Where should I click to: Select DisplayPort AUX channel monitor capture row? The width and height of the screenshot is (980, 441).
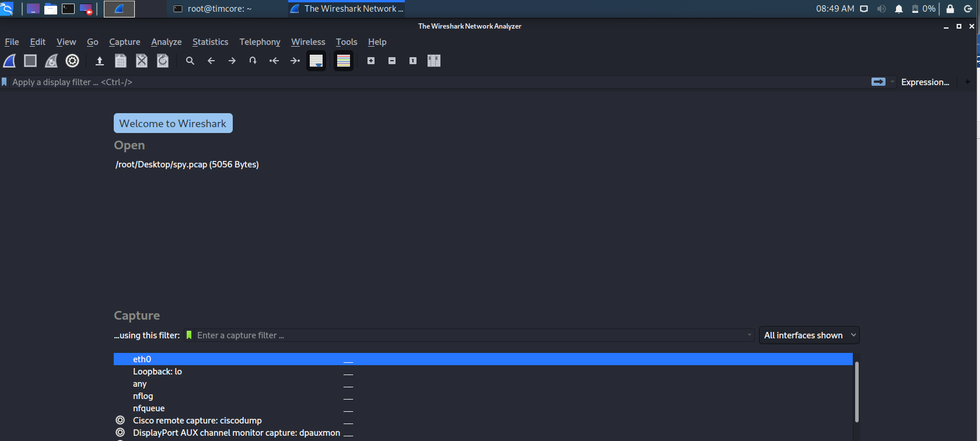tap(483, 433)
